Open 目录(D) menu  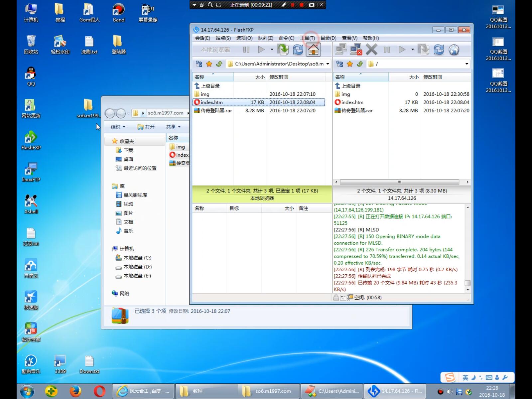(328, 38)
